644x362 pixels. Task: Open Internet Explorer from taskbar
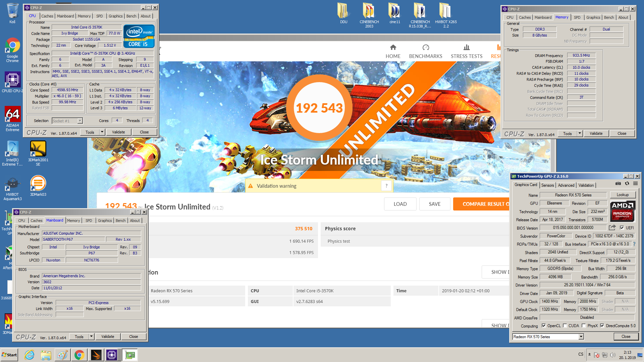point(30,355)
